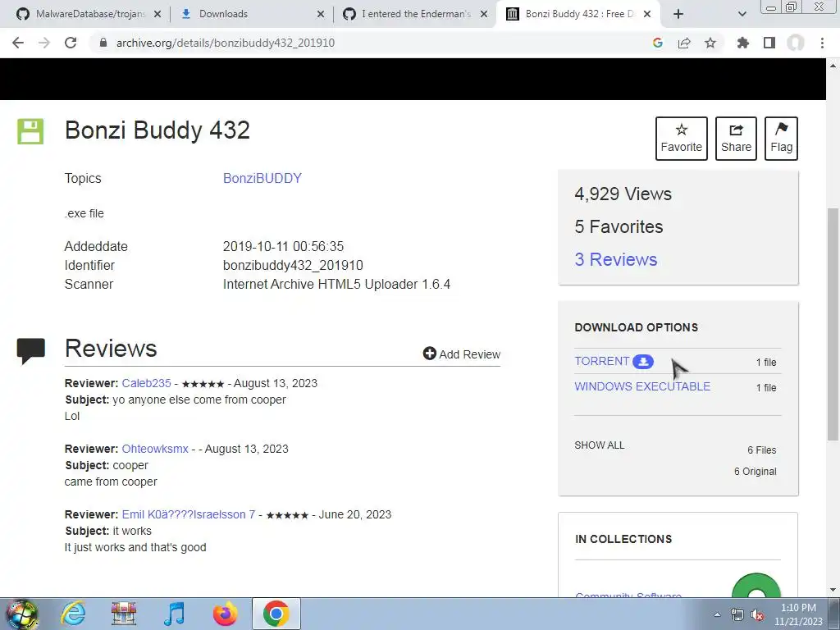
Task: Click the scrollbar down arrow
Action: (833, 591)
